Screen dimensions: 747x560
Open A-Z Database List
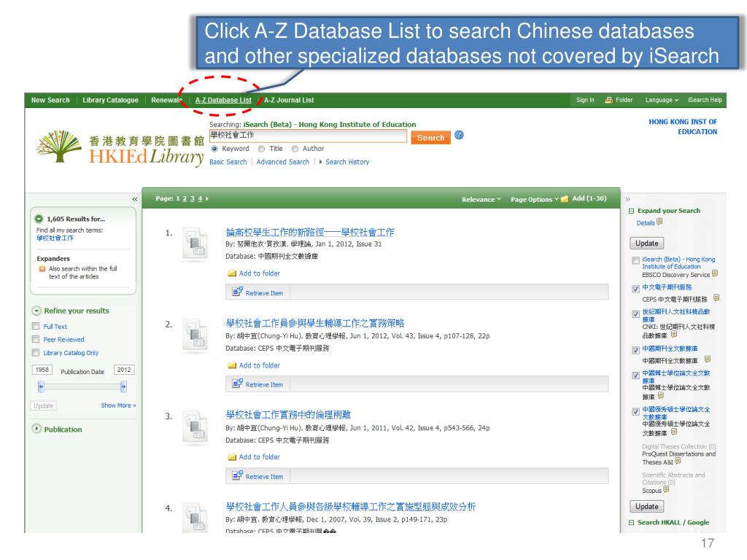coord(223,100)
